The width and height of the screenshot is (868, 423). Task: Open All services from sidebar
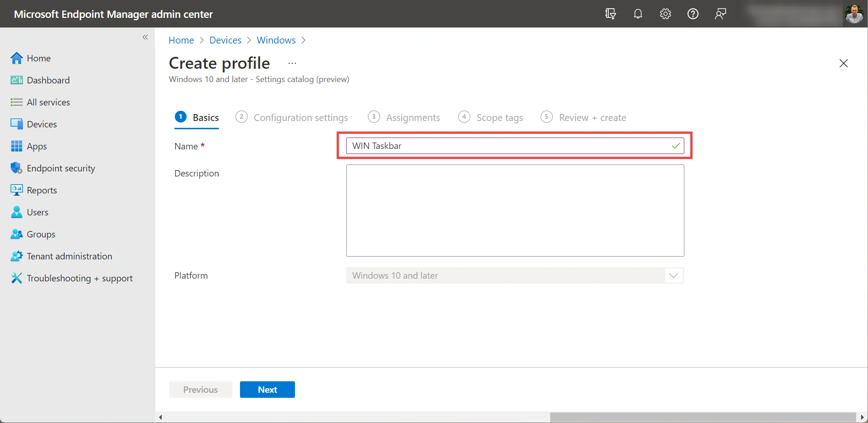click(x=49, y=102)
